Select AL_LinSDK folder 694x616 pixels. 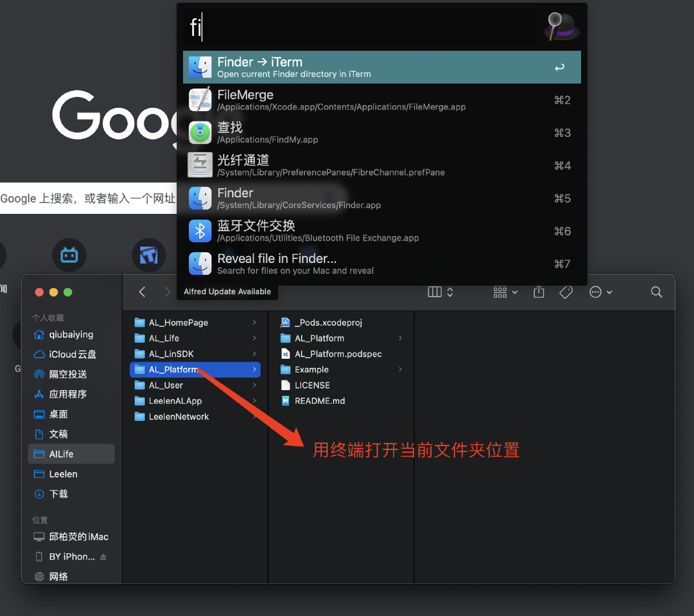pyautogui.click(x=195, y=354)
